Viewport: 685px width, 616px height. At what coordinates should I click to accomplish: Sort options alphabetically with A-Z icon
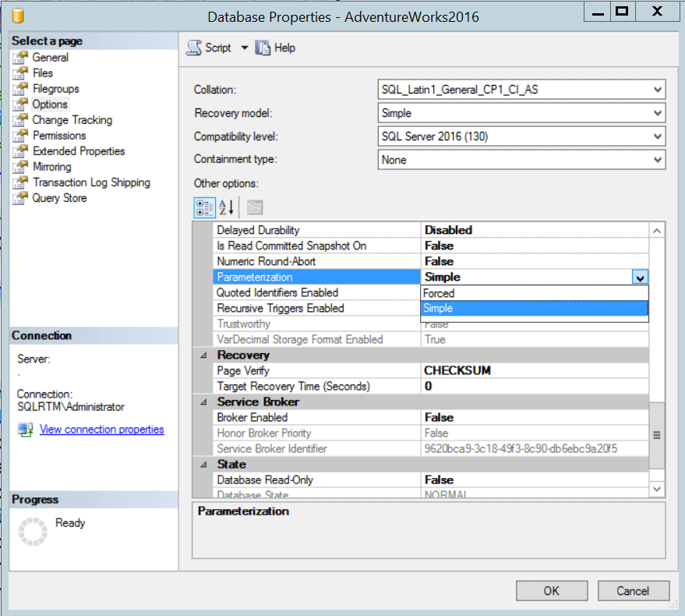[x=226, y=207]
